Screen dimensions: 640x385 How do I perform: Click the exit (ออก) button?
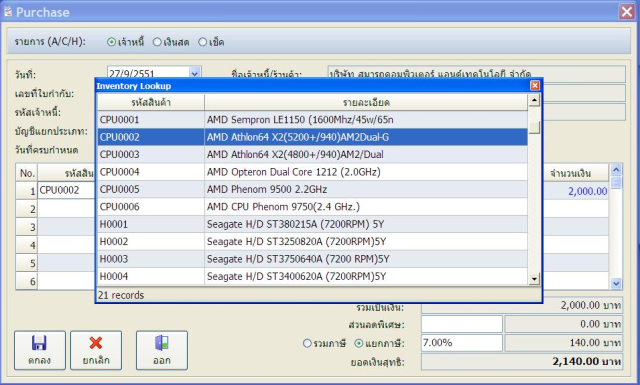(x=162, y=350)
